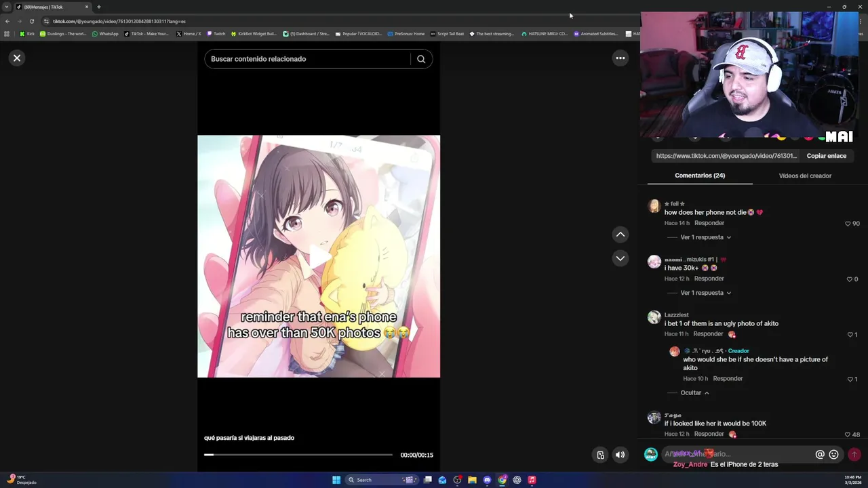The image size is (868, 488).
Task: Open naomi's profile avatar
Action: click(x=654, y=262)
